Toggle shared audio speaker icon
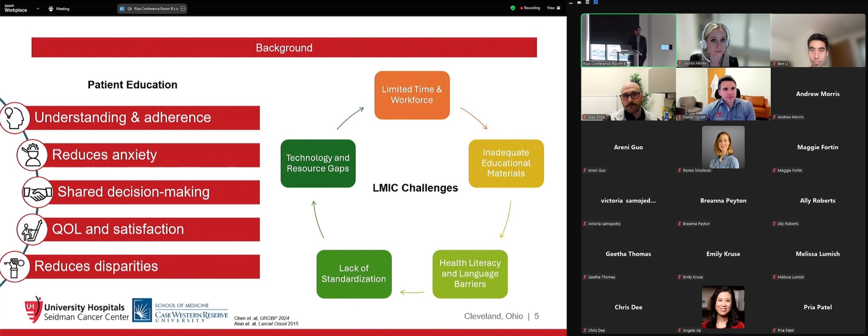This screenshot has width=868, height=336. [130, 8]
